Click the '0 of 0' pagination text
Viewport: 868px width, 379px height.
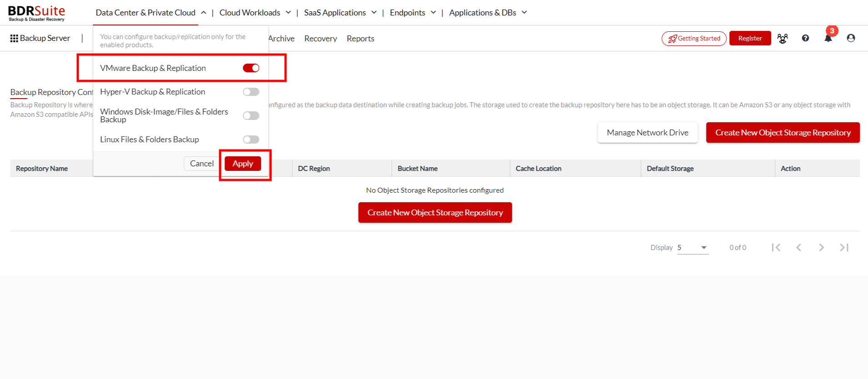click(738, 248)
